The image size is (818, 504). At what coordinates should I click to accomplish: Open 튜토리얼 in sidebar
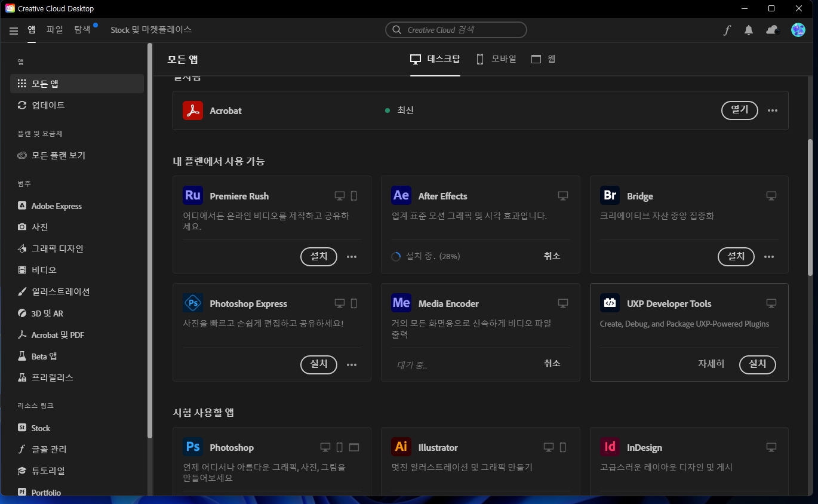77,471
